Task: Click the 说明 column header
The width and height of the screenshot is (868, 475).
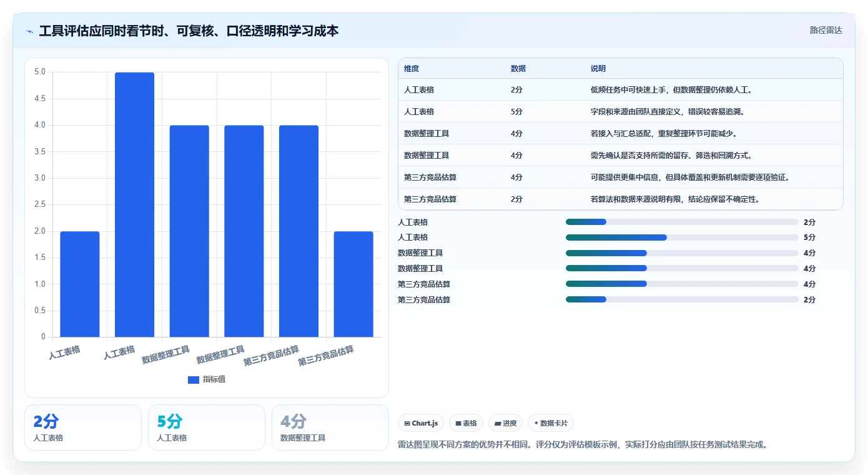Action: [598, 69]
